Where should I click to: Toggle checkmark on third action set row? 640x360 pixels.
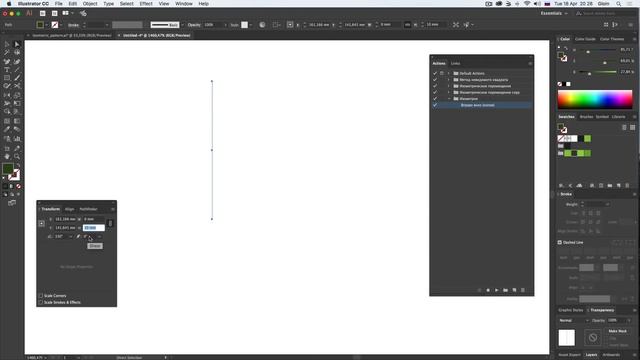coord(435,86)
